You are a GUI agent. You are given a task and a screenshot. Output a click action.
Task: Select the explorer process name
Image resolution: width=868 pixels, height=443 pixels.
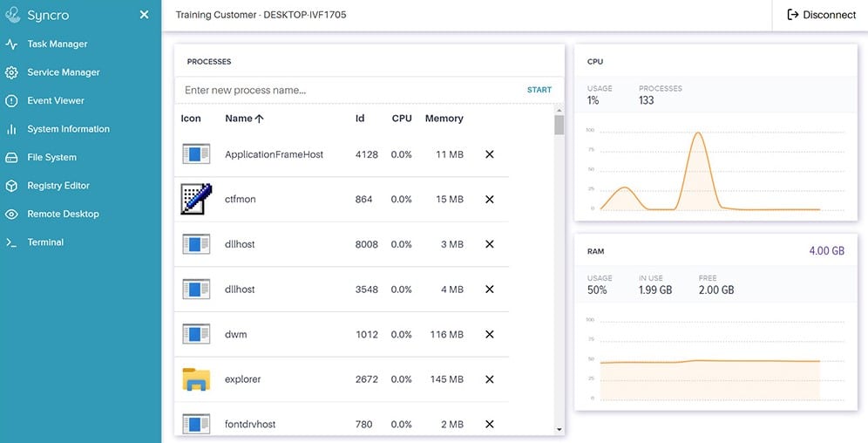pyautogui.click(x=242, y=379)
